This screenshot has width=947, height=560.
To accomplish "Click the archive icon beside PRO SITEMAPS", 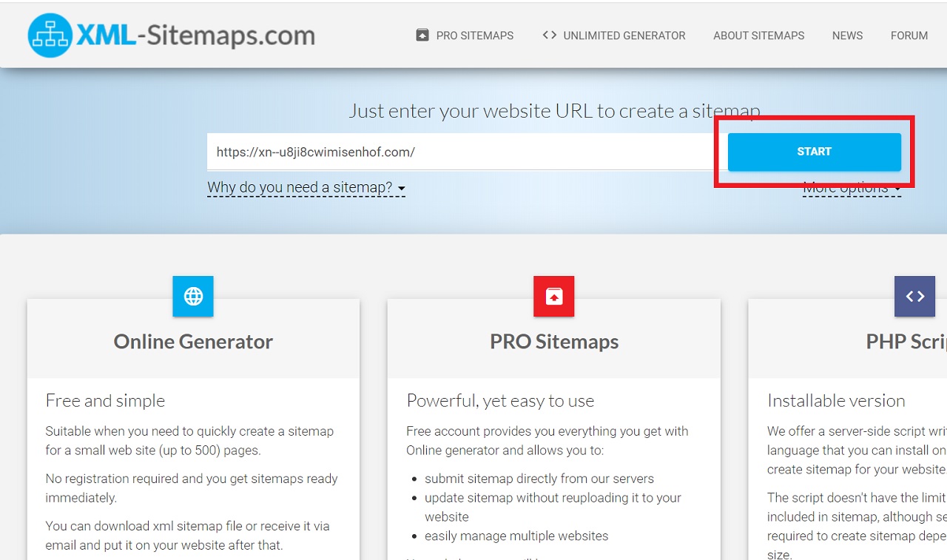I will pos(422,35).
